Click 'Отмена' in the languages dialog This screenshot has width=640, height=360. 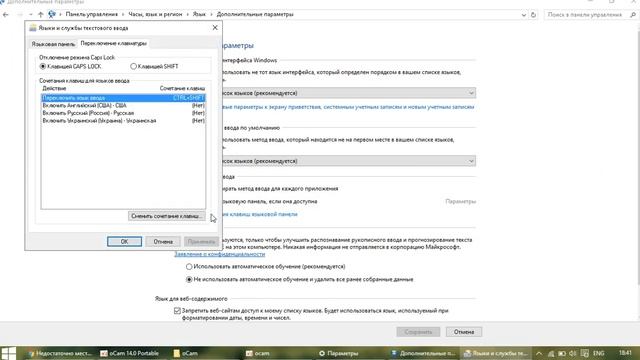(x=163, y=242)
